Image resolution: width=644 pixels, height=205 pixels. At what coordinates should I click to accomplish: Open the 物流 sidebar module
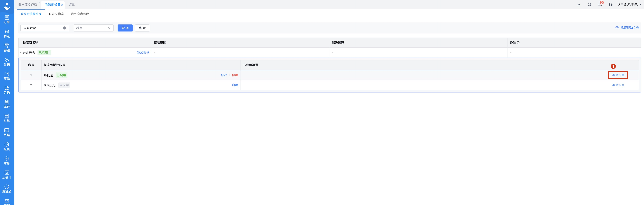coord(7,34)
